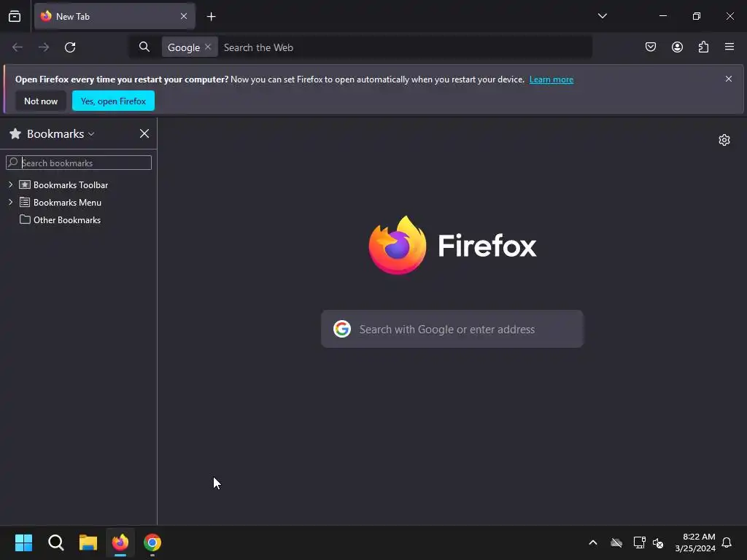
Task: Click Search with Google or enter address box
Action: coord(452,329)
